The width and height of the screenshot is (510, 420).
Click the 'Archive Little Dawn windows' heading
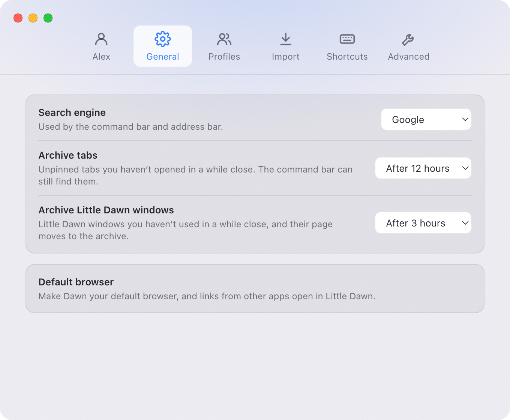point(106,210)
